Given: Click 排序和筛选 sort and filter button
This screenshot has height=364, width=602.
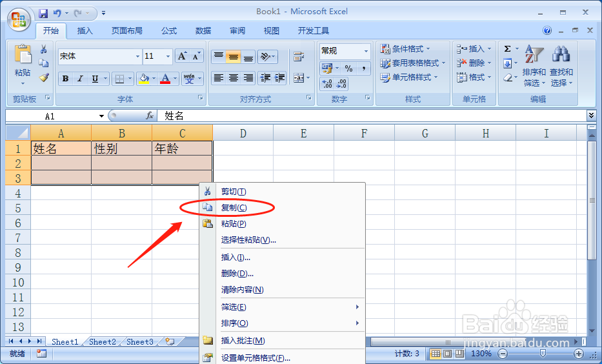Looking at the screenshot, I should coord(534,65).
